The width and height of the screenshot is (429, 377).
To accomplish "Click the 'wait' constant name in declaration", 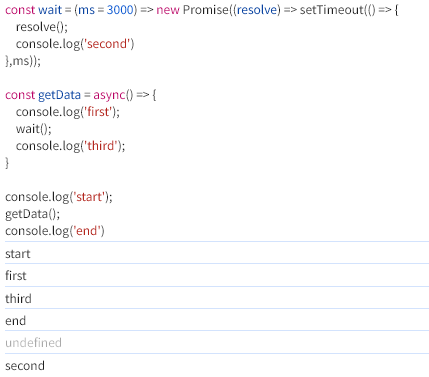I will point(50,10).
